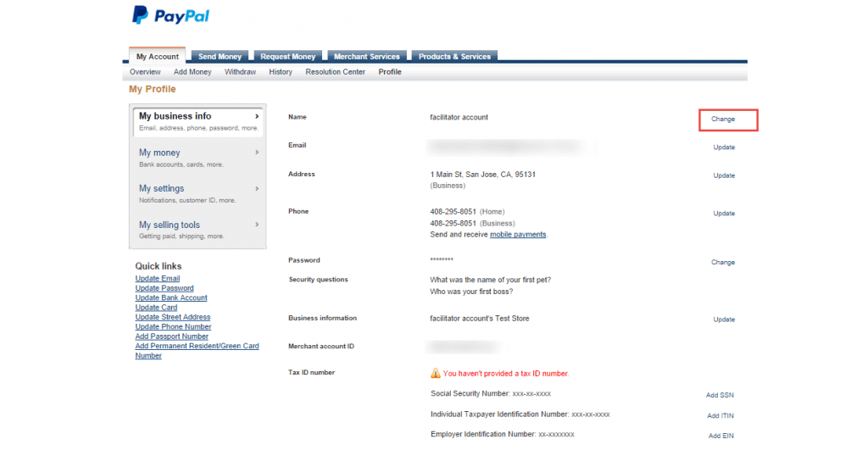Click the Merchant account ID label
Screen dimensions: 868x467
[x=321, y=347]
